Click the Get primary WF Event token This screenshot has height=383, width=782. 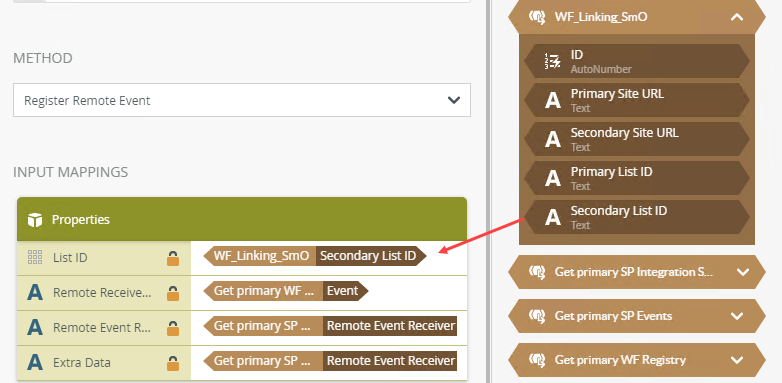point(286,291)
